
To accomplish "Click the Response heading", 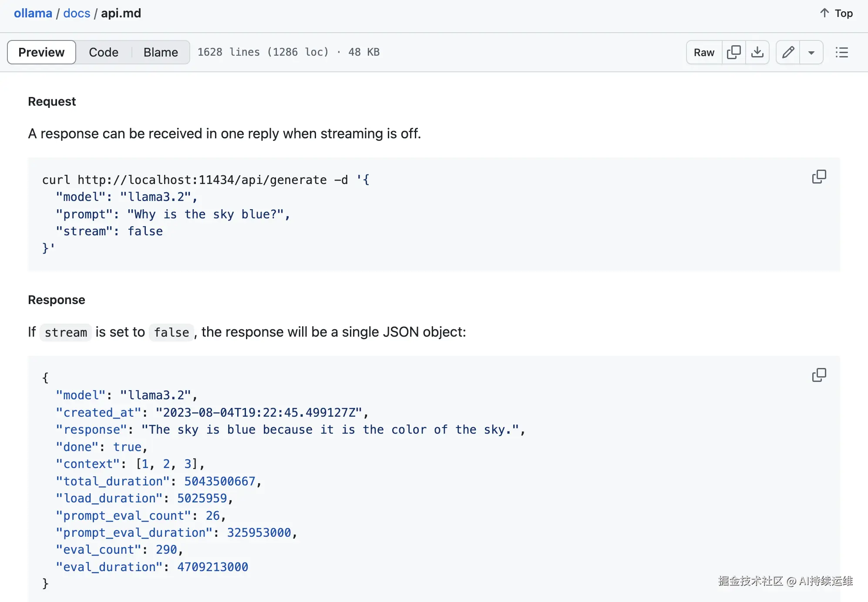I will click(x=57, y=300).
